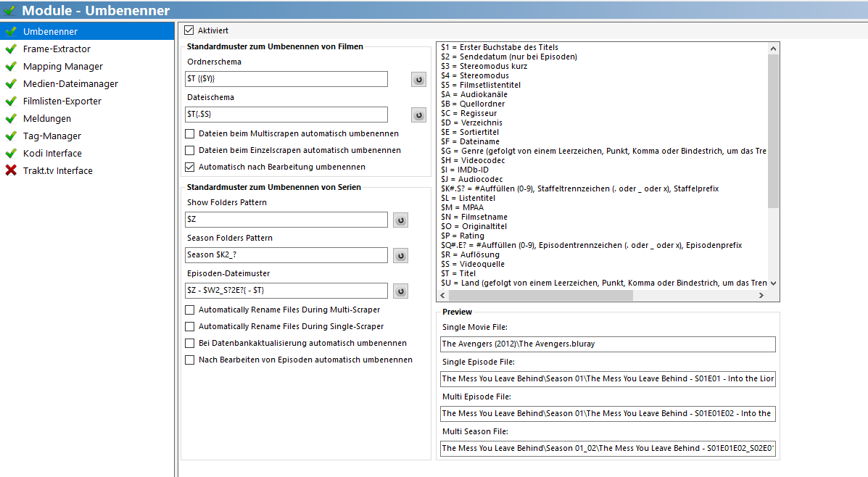
Task: Open the Tag-Manager module
Action: tap(87, 136)
